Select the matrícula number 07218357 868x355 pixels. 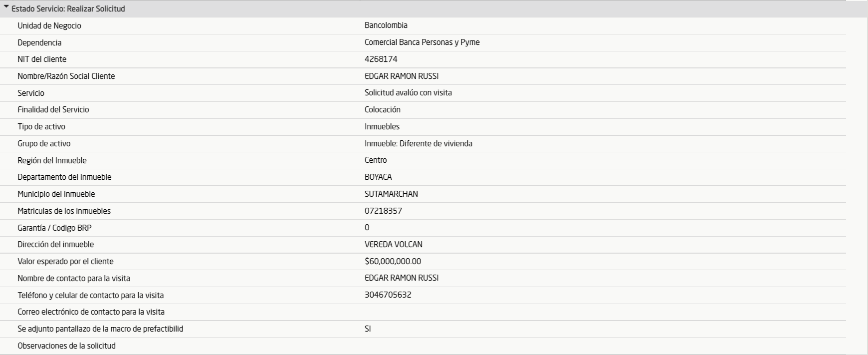(x=383, y=211)
